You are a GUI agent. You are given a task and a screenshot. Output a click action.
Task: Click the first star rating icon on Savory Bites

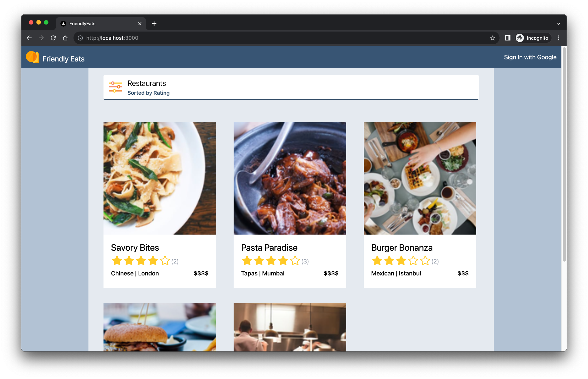click(x=116, y=261)
